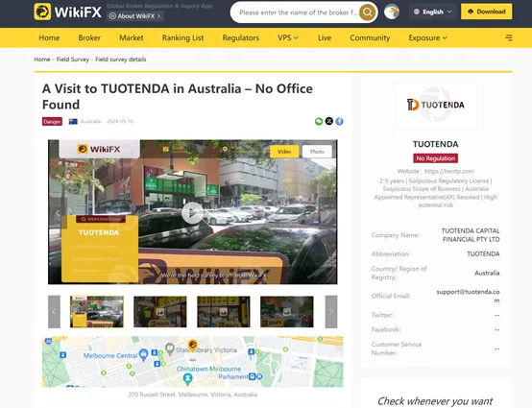Share via the black X icon
Screen dimensions: 532x408
[329, 121]
